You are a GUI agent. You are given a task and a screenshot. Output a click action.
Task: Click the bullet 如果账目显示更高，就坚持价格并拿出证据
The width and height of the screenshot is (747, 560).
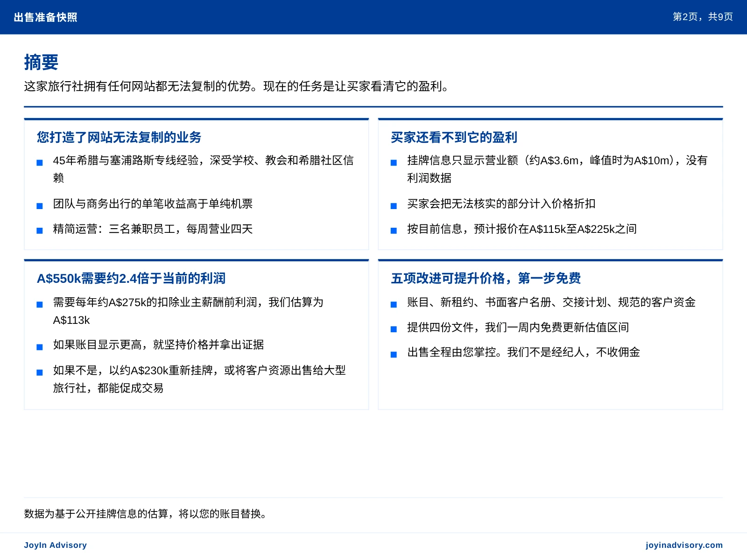(158, 344)
